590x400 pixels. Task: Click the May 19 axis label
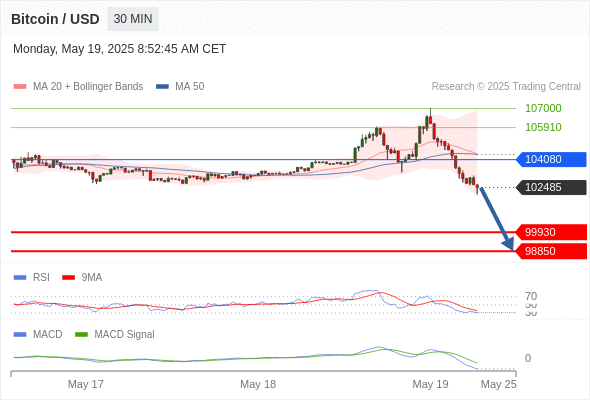(430, 384)
